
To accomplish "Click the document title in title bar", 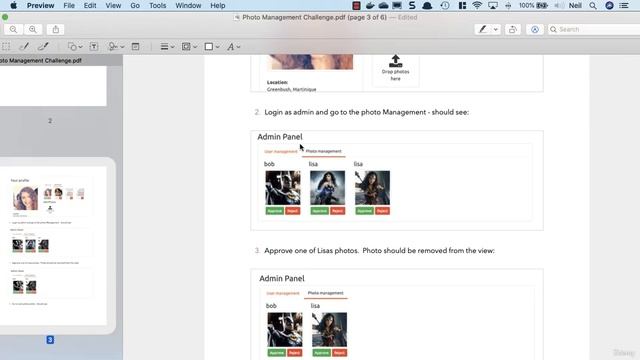I will point(314,18).
